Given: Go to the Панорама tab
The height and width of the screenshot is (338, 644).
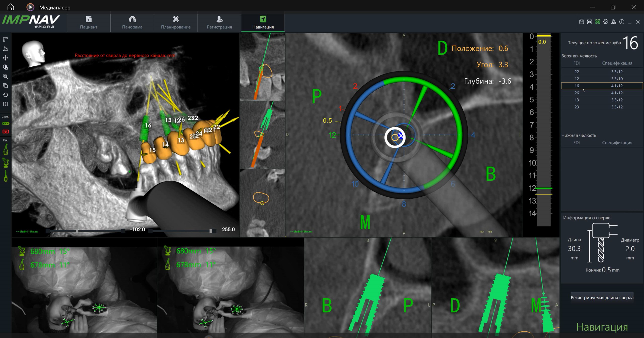Looking at the screenshot, I should (x=132, y=23).
